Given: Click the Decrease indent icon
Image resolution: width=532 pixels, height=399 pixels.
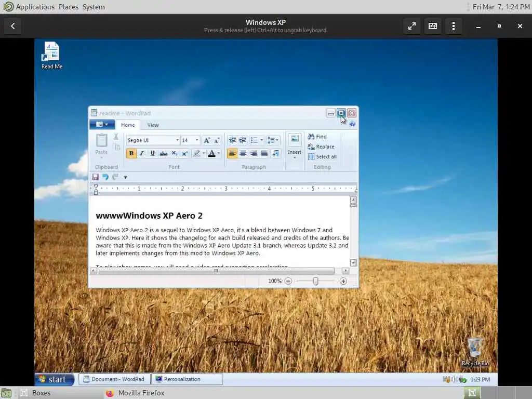Looking at the screenshot, I should coord(232,140).
